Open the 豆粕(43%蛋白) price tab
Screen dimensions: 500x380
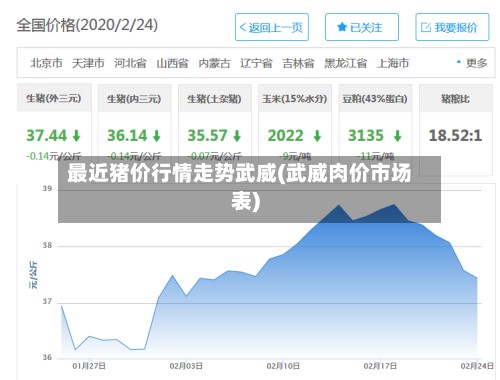tap(375, 99)
